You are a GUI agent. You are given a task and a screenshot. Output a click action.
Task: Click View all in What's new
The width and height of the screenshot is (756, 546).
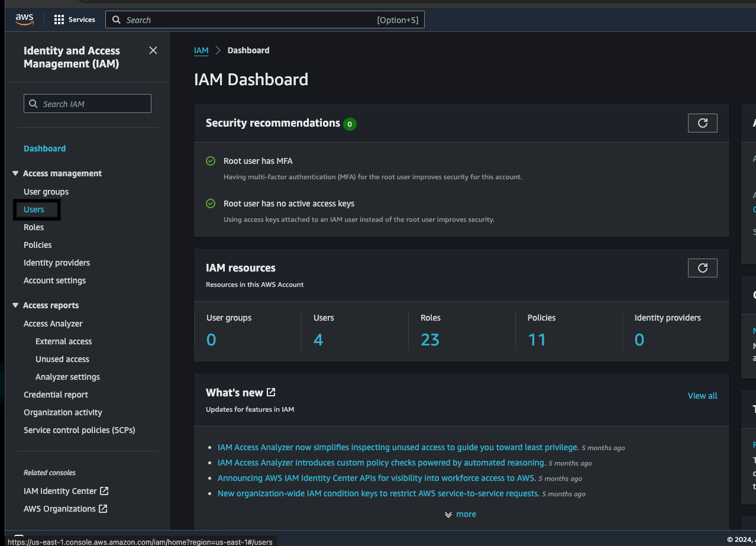(703, 396)
